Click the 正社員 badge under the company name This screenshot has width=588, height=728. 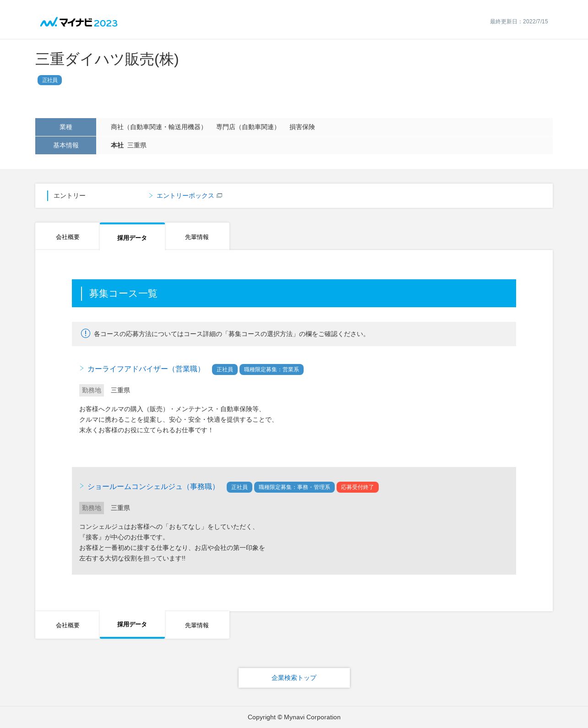coord(49,80)
